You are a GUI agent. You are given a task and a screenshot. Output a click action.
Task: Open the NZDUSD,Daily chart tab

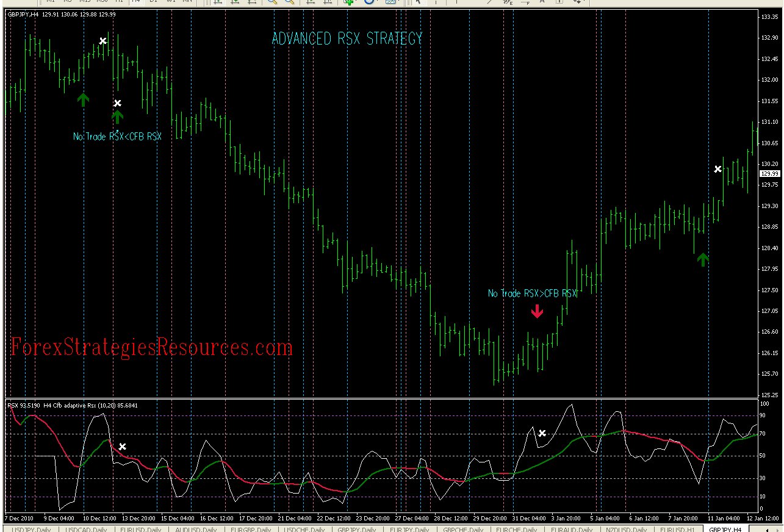pos(626,529)
